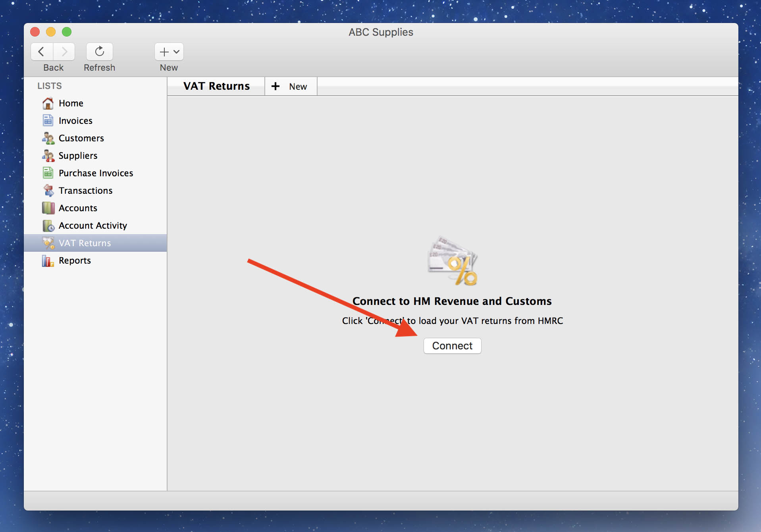Click the ABC Supplies window title
This screenshot has height=532, width=761.
381,32
